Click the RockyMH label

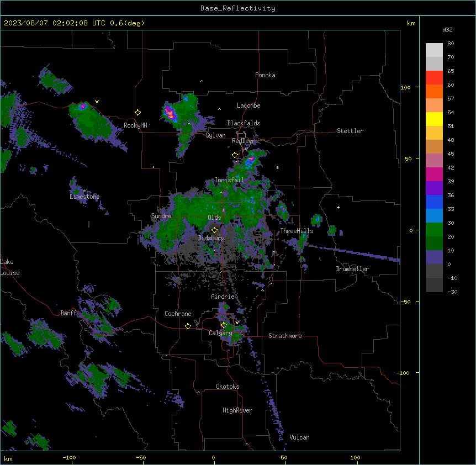click(135, 125)
